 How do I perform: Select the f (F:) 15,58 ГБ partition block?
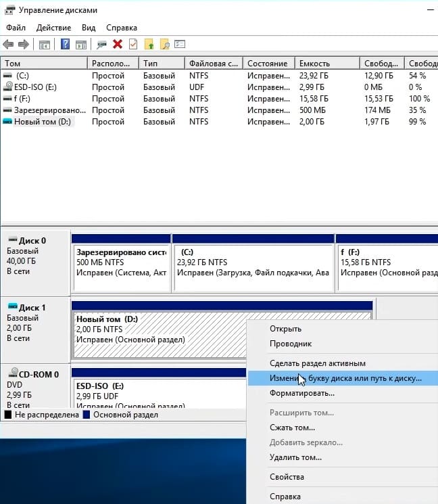[387, 263]
